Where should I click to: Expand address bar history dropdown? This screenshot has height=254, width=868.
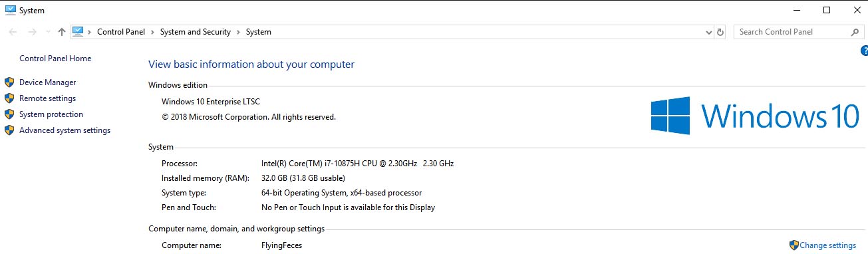coord(708,32)
